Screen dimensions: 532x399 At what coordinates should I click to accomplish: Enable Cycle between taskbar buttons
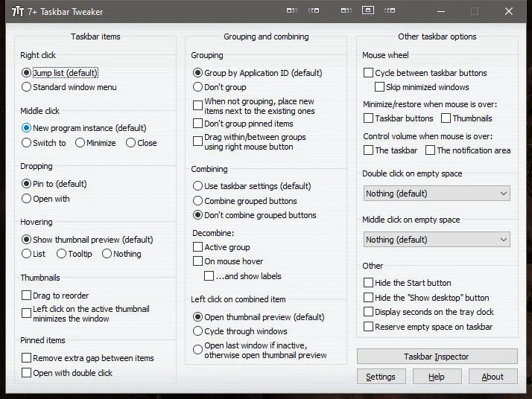point(425,73)
